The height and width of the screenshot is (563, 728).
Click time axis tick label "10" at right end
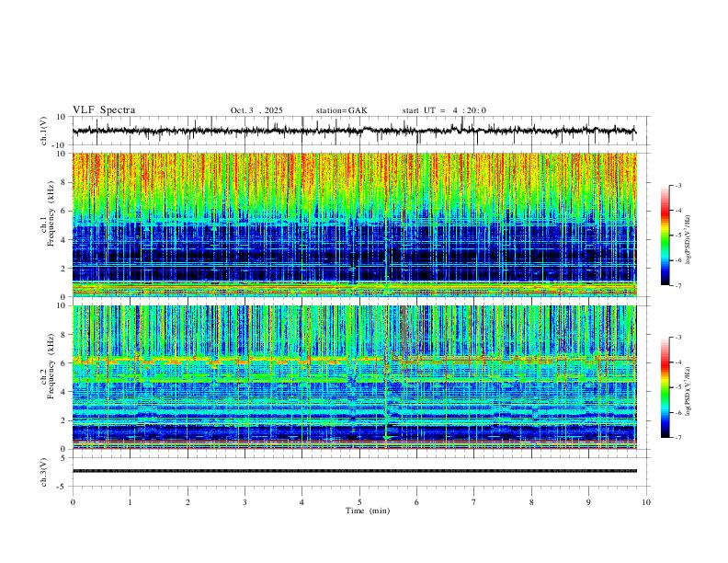point(646,502)
